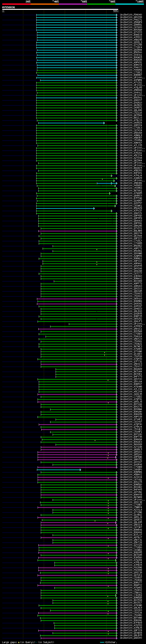Click the UniRef100_B9S5Q9 hit label

pos(131,30)
